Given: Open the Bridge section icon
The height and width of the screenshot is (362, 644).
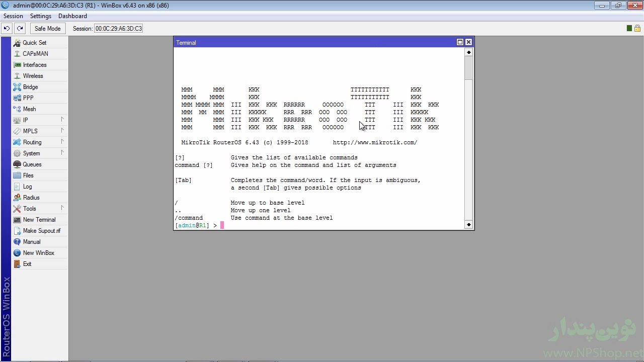Looking at the screenshot, I should 17,87.
